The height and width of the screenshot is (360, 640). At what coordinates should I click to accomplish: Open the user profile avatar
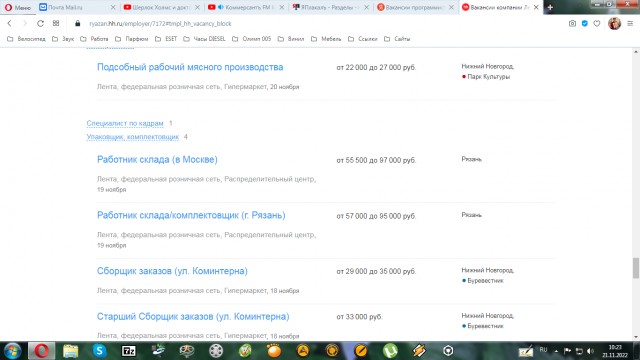pyautogui.click(x=614, y=24)
